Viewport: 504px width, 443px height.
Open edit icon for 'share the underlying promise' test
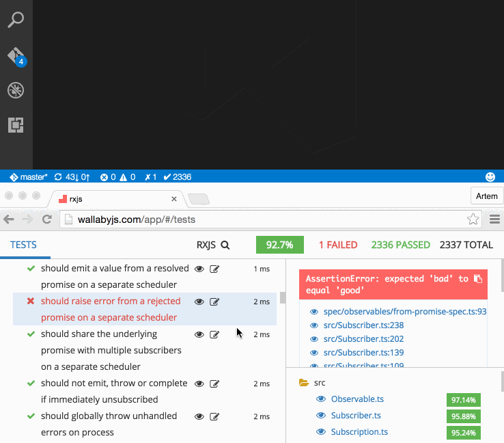coord(214,334)
